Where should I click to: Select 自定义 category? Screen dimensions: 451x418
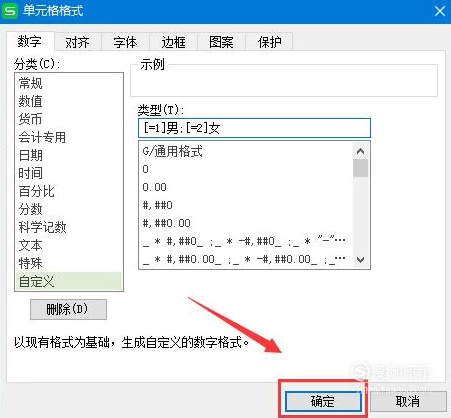(x=69, y=281)
